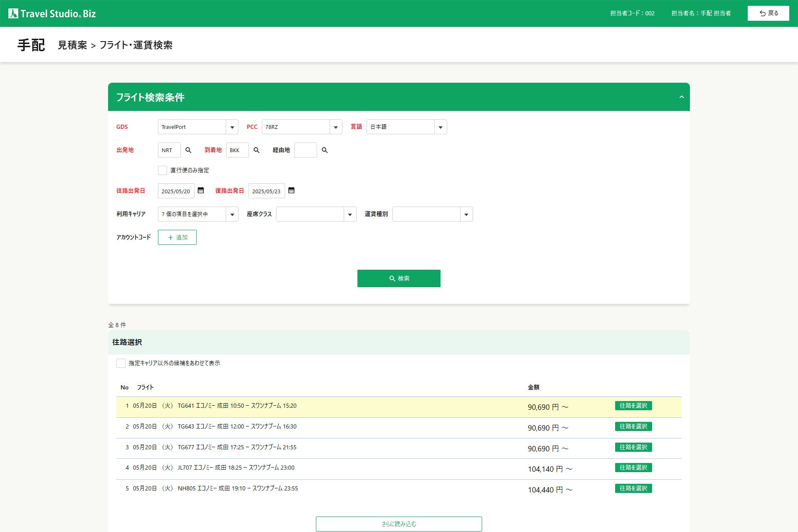Click the departure airport search magnifier icon

click(x=188, y=150)
